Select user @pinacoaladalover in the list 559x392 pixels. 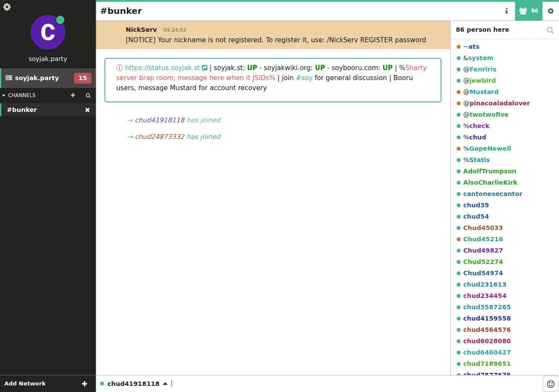496,103
